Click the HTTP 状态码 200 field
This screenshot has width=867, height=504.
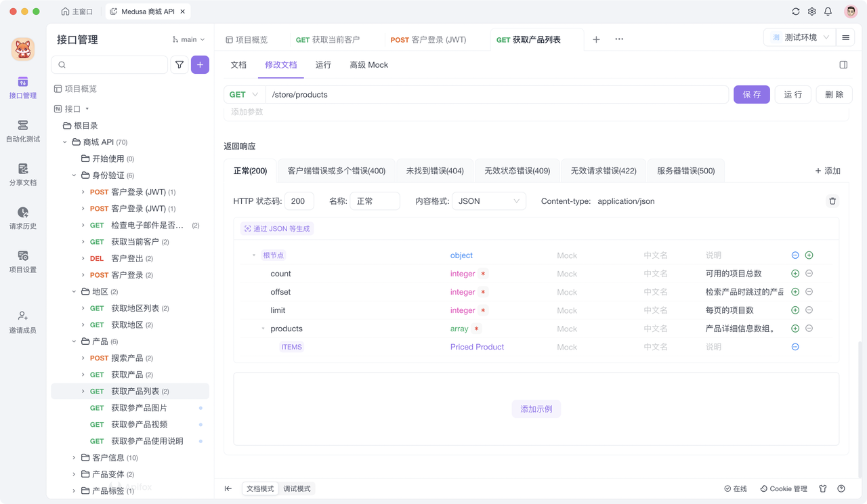pos(299,201)
